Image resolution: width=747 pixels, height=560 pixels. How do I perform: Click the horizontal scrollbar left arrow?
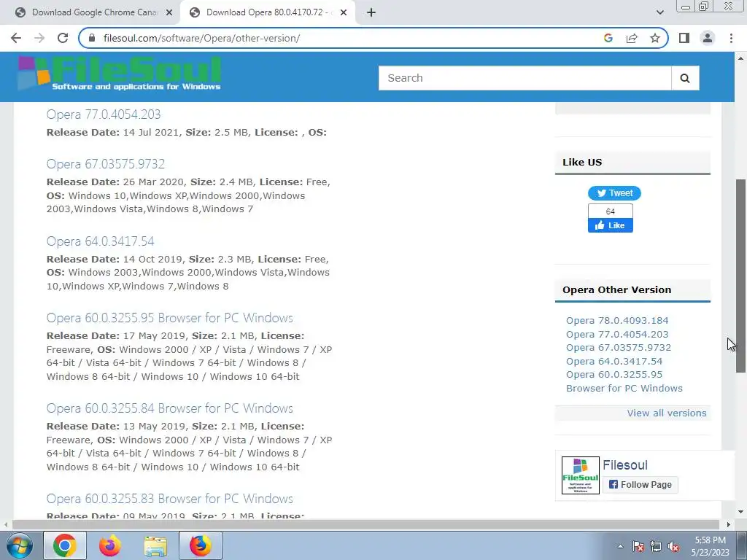pos(6,524)
